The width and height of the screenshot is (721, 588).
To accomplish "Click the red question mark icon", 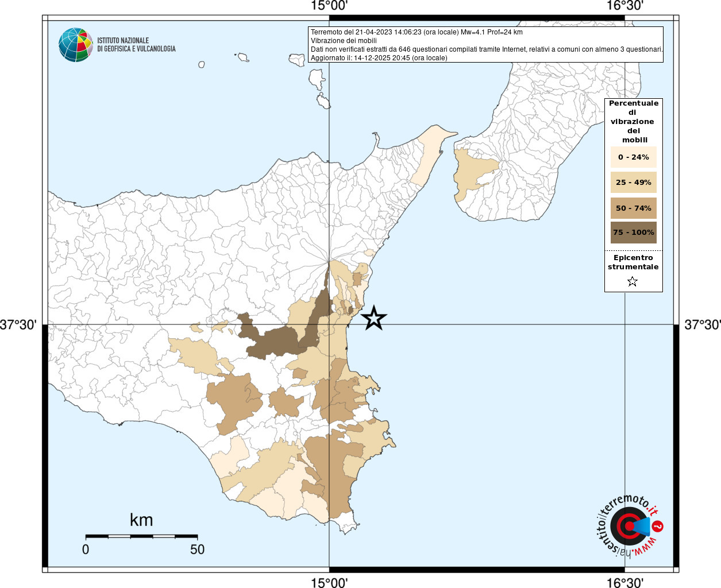I will (x=658, y=526).
